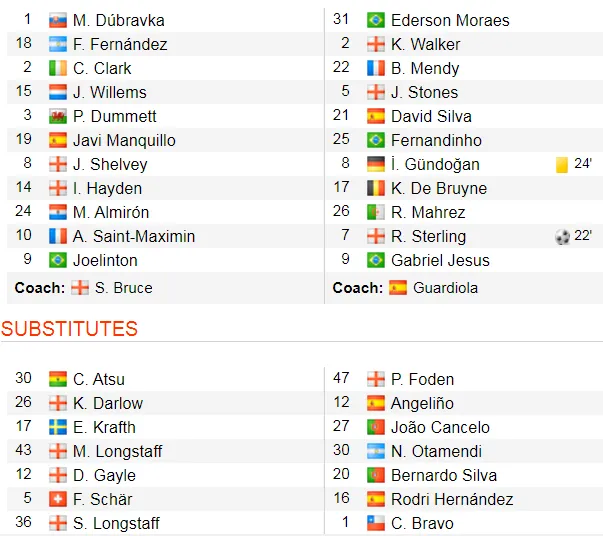The width and height of the screenshot is (603, 536).
Task: Select coach S. Bruce name
Action: (124, 288)
